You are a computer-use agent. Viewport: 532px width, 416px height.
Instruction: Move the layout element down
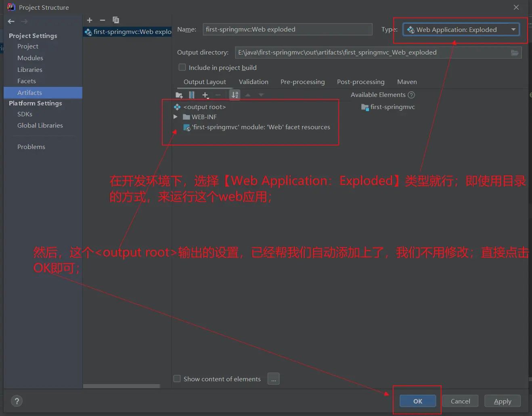click(261, 95)
